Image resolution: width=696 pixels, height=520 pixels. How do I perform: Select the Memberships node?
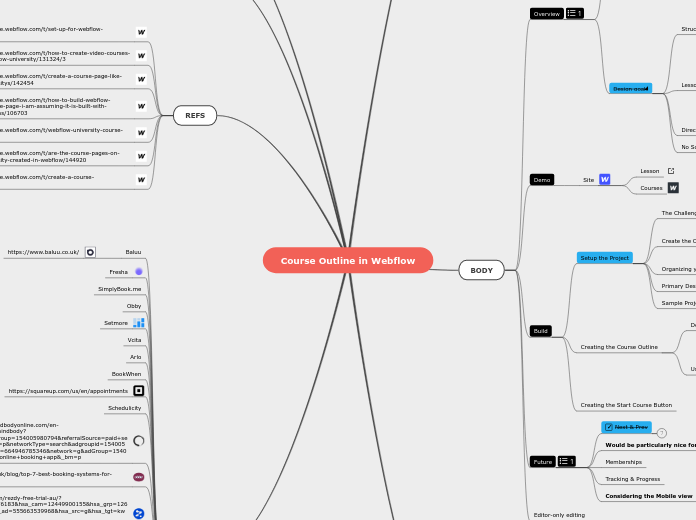coord(623,462)
